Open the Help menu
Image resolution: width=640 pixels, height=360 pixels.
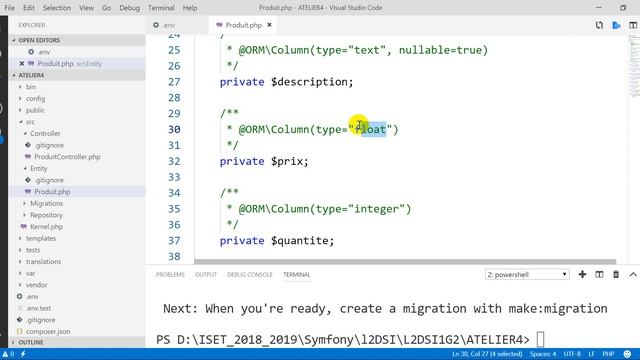[x=190, y=7]
